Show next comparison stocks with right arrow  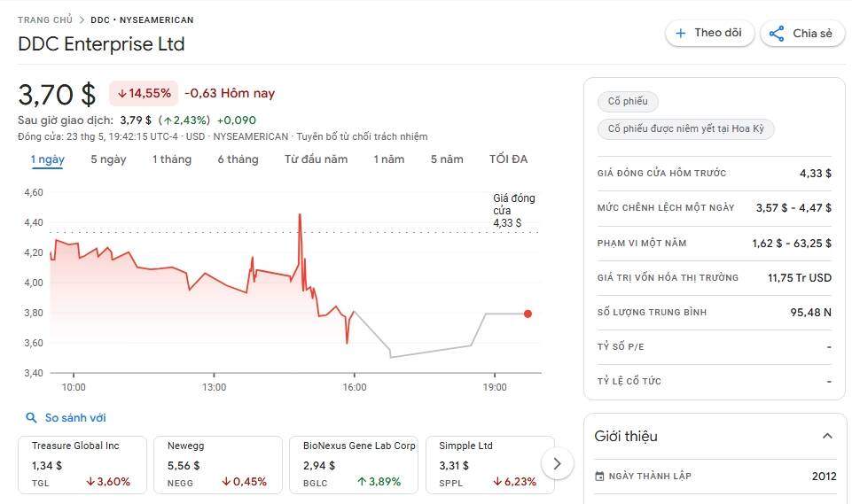pos(557,464)
